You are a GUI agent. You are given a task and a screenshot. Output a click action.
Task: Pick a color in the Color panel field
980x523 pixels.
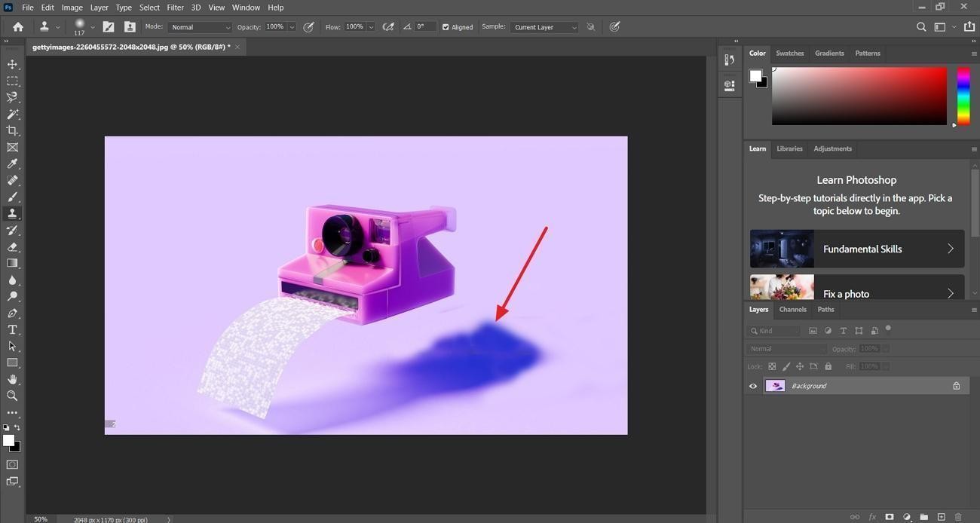click(x=859, y=96)
